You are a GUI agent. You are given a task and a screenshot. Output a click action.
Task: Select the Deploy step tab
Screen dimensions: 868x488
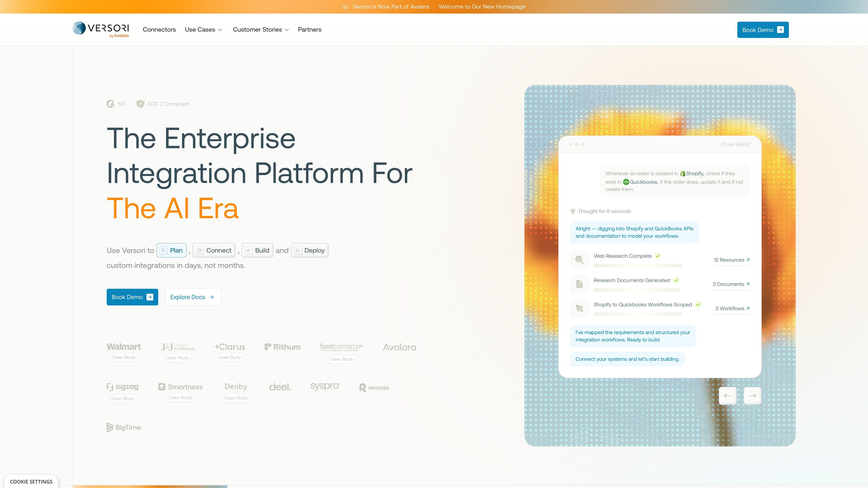(310, 250)
